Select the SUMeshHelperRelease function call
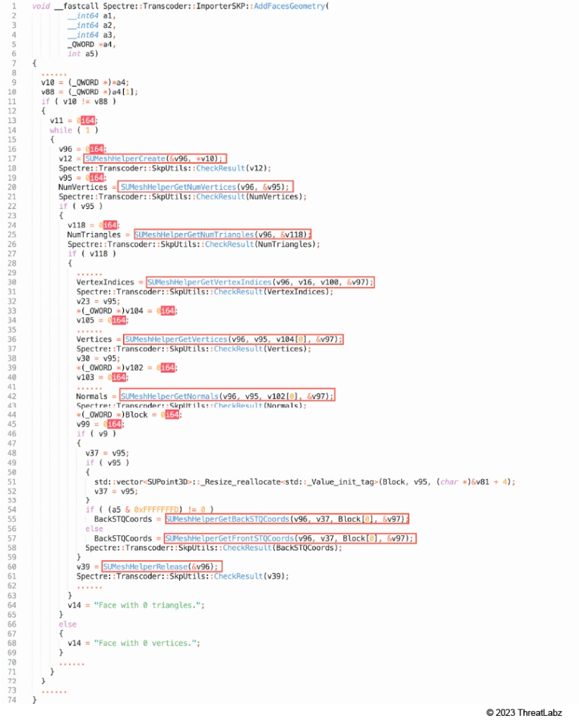The width and height of the screenshot is (579, 728). tap(161, 566)
